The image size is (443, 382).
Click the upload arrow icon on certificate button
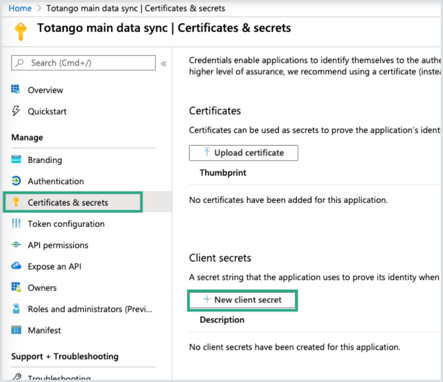[207, 152]
